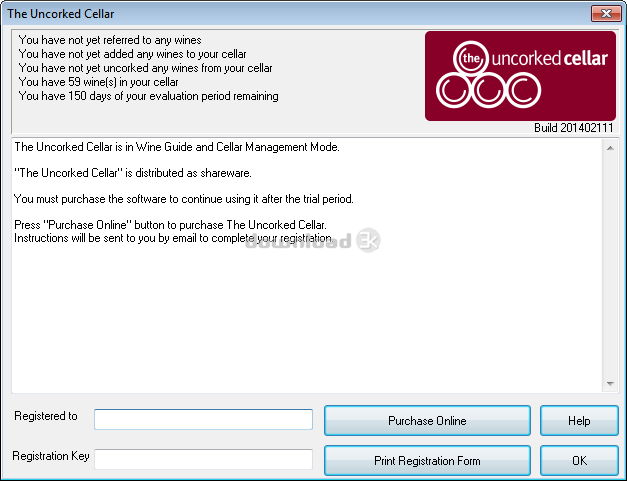The width and height of the screenshot is (627, 481).
Task: Click the "Registered to" label
Action: pos(46,416)
